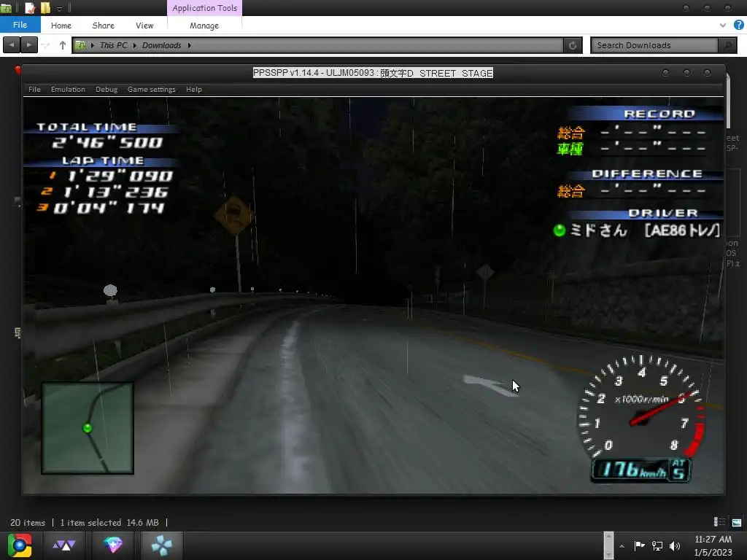This screenshot has width=747, height=560.
Task: Open the purple triangles taskbar app
Action: (x=64, y=545)
